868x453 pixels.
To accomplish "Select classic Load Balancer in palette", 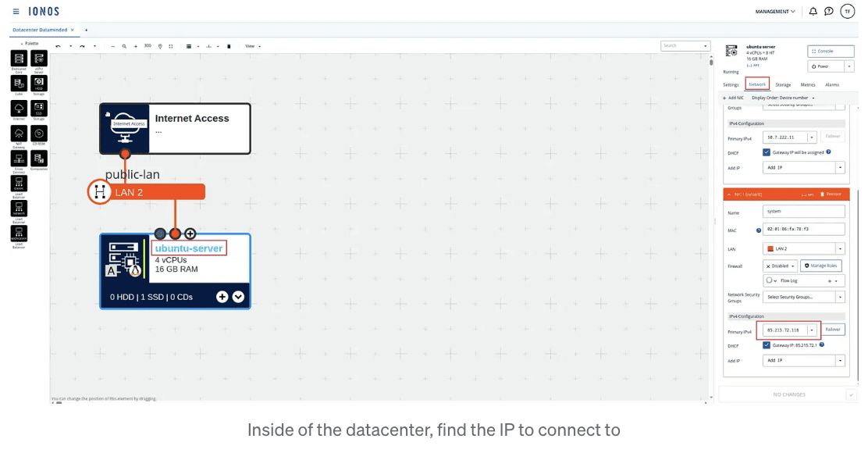I will pos(19,184).
